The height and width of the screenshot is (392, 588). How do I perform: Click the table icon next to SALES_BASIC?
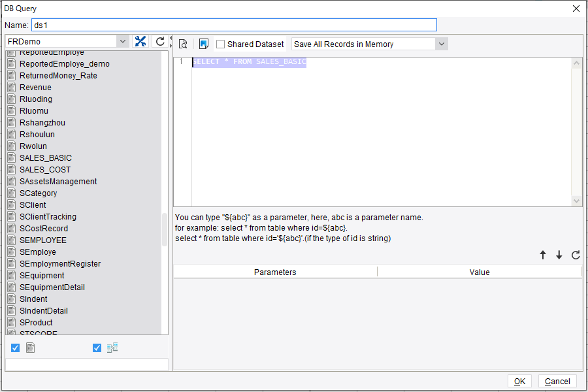tap(12, 157)
